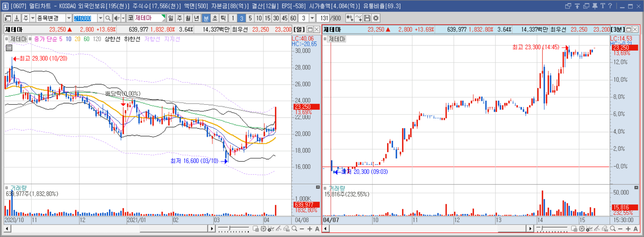The width and height of the screenshot is (644, 237).
Task: Click the stock code input field 216080
Action: tap(85, 18)
